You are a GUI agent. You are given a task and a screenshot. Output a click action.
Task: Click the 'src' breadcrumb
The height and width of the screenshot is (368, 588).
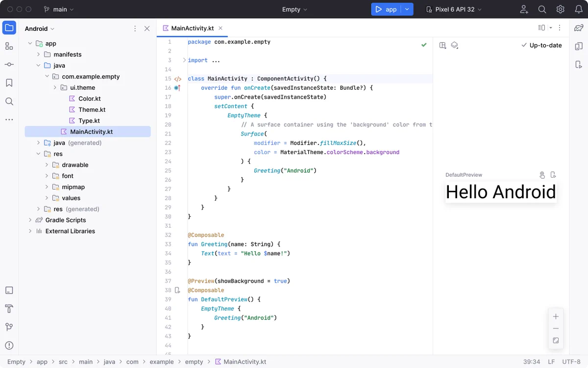pos(64,362)
